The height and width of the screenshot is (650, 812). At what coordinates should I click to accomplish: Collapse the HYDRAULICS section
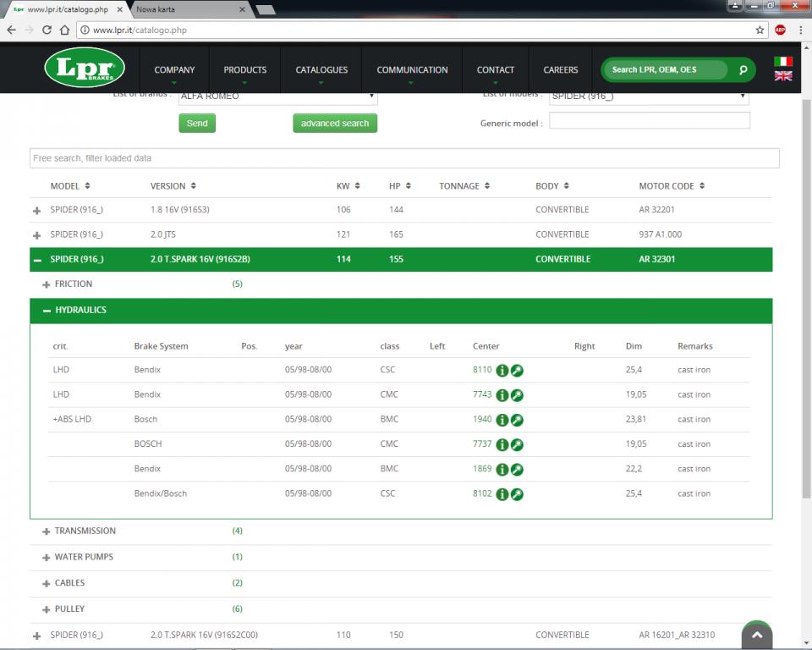pos(47,311)
